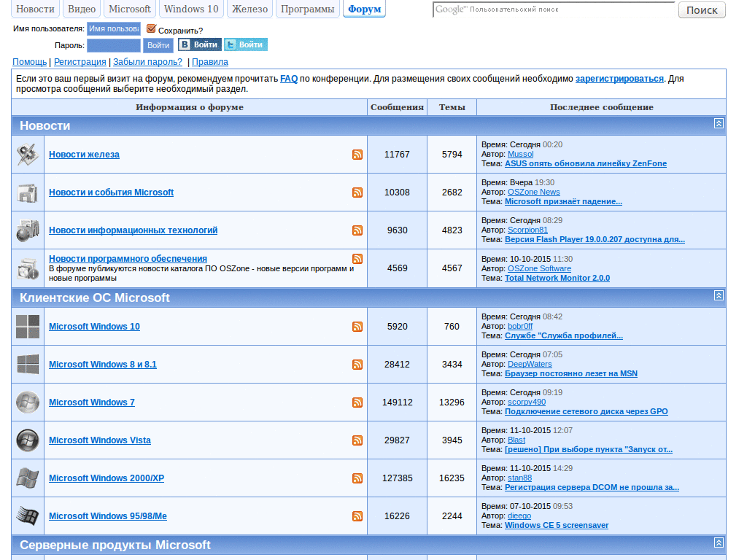Toggle the Сохранить? checkbox
Screen dimensions: 747x560
151,29
